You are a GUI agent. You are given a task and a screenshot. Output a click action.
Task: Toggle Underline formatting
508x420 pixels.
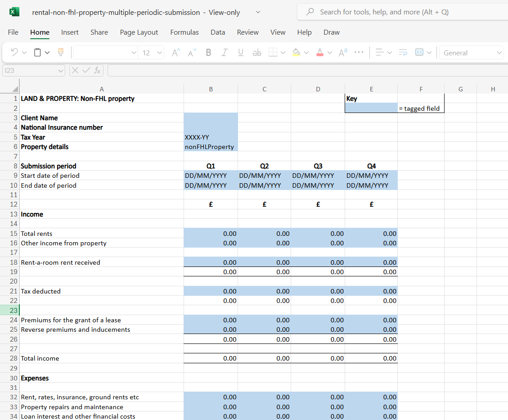point(241,52)
